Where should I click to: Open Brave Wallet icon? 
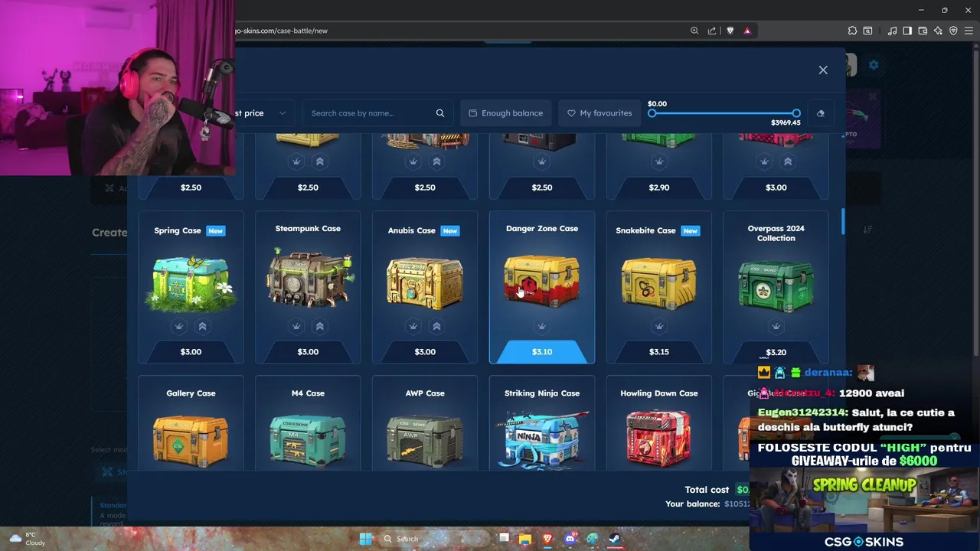click(x=923, y=31)
